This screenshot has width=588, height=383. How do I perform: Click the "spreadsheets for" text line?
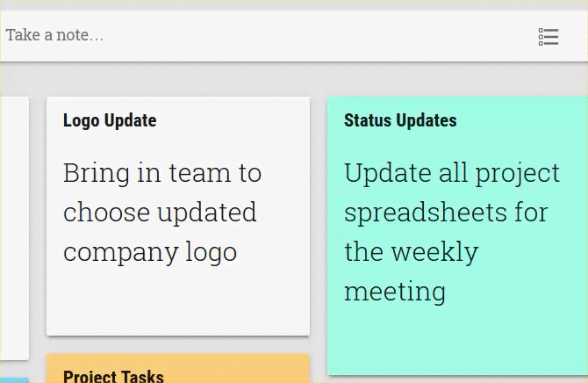(x=446, y=213)
